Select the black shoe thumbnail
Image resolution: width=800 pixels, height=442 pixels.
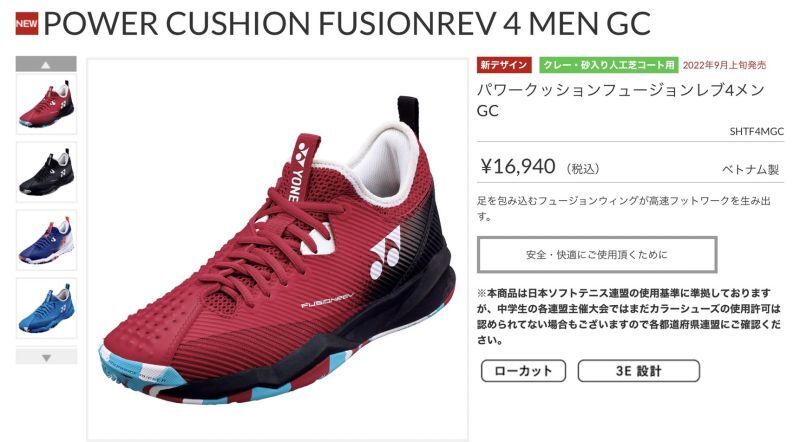[x=46, y=172]
